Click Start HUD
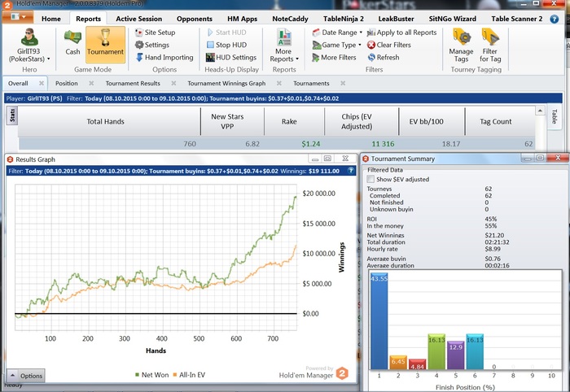The width and height of the screenshot is (570, 392). (226, 33)
